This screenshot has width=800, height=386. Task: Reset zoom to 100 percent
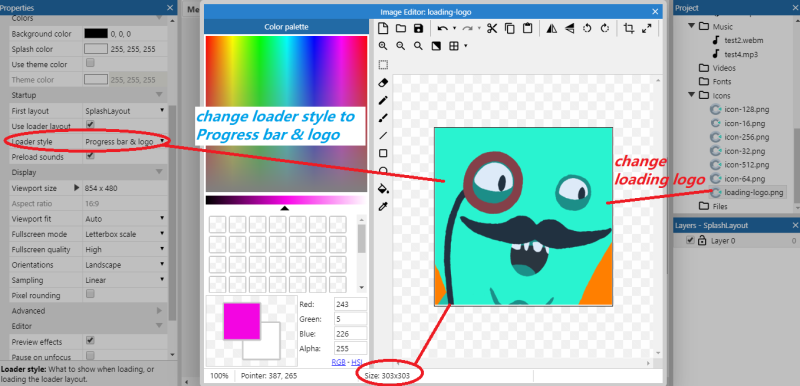pyautogui.click(x=418, y=46)
